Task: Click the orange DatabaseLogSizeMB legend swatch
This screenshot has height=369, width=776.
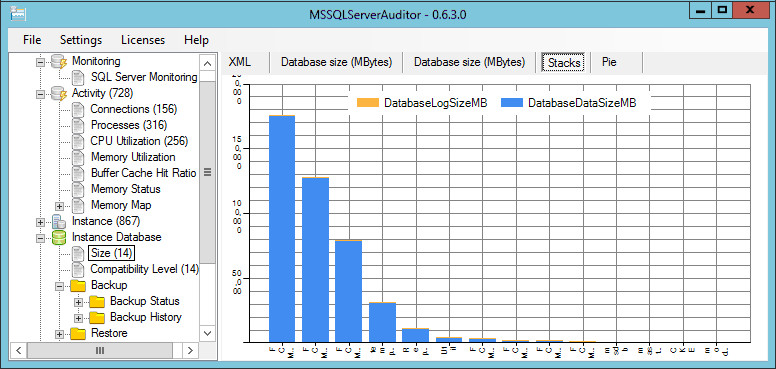Action: 368,103
